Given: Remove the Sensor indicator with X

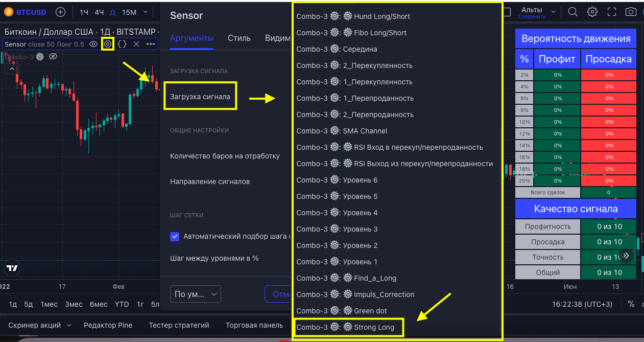Looking at the screenshot, I should tap(136, 44).
